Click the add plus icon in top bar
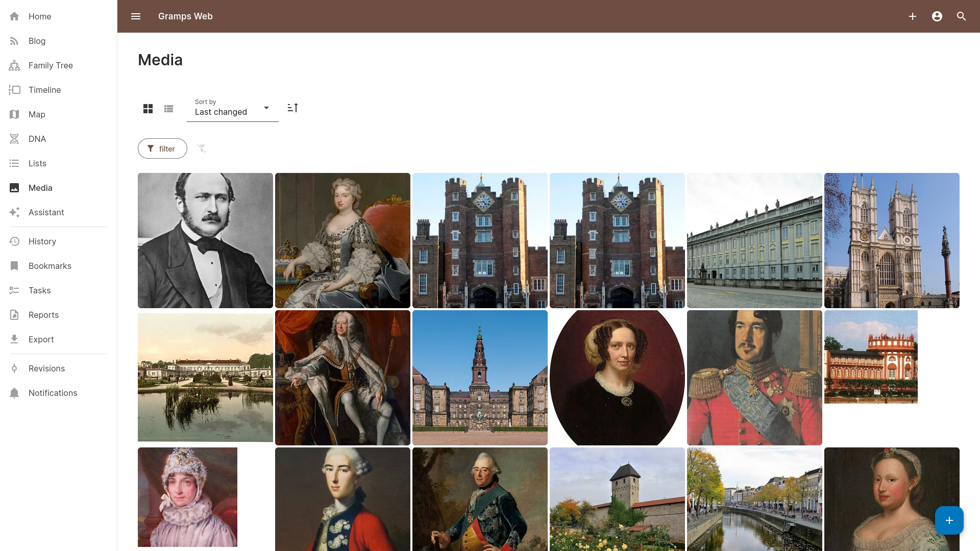980x551 pixels. (913, 16)
